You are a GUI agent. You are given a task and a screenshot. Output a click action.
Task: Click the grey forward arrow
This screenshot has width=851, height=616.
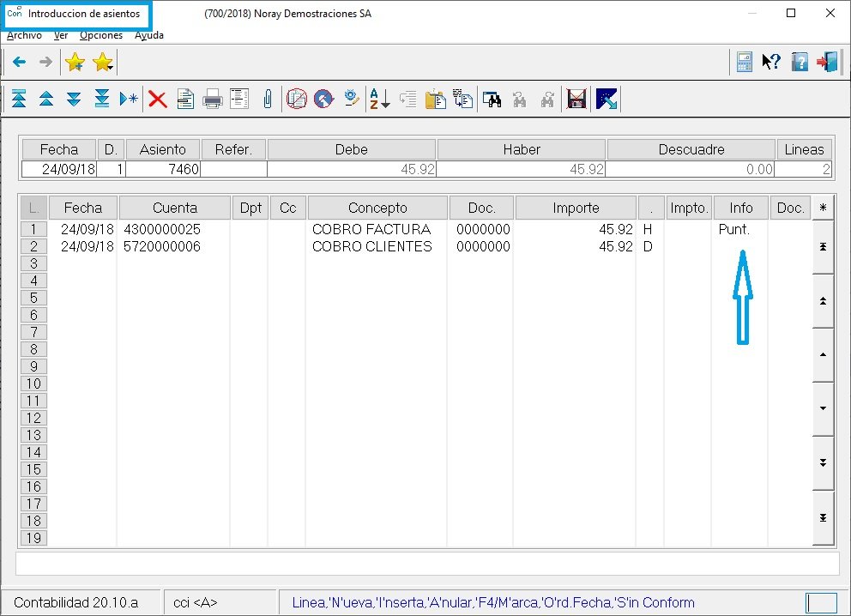[46, 62]
